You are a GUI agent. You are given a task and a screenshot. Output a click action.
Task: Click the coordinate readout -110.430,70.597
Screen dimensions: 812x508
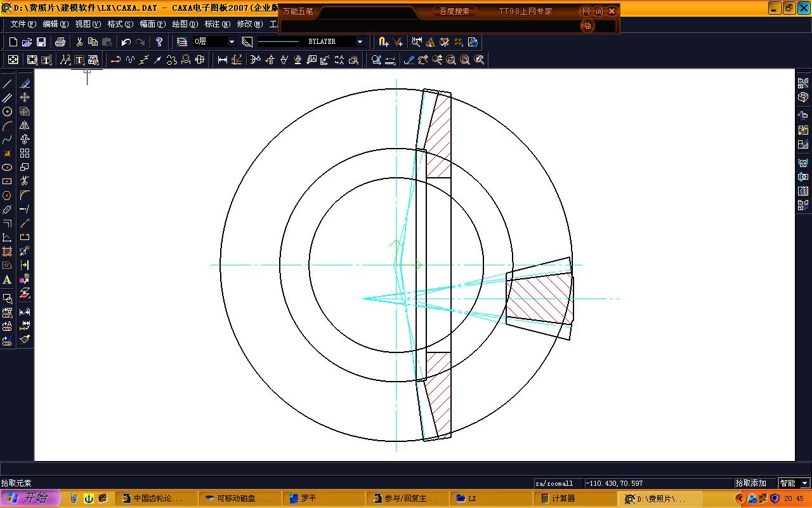[658, 483]
